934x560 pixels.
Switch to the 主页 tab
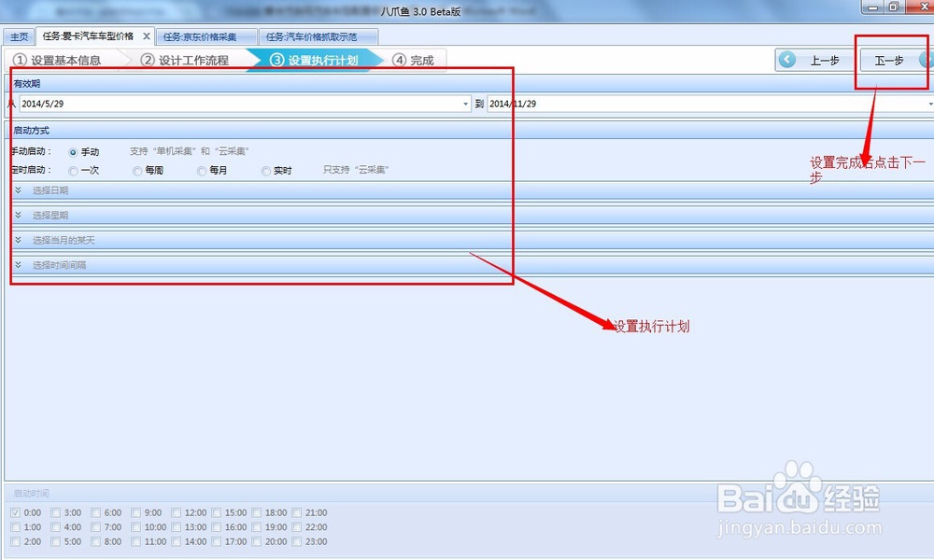(x=19, y=37)
